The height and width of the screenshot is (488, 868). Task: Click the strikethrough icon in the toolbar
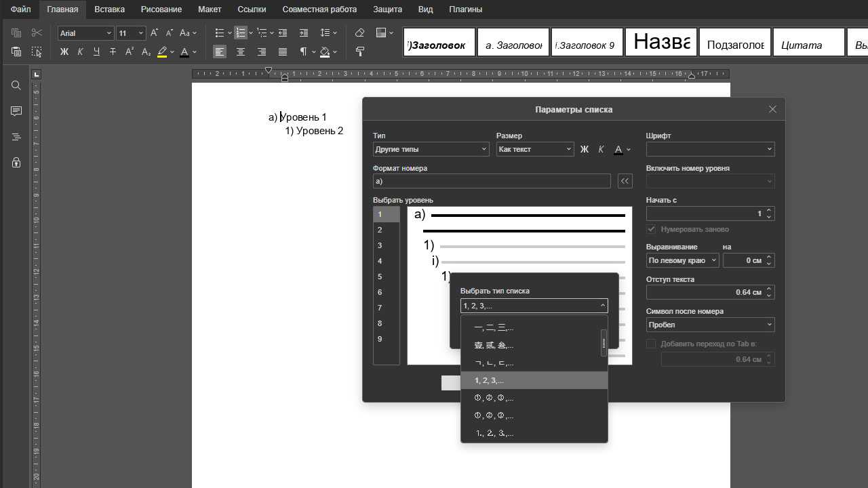(113, 52)
